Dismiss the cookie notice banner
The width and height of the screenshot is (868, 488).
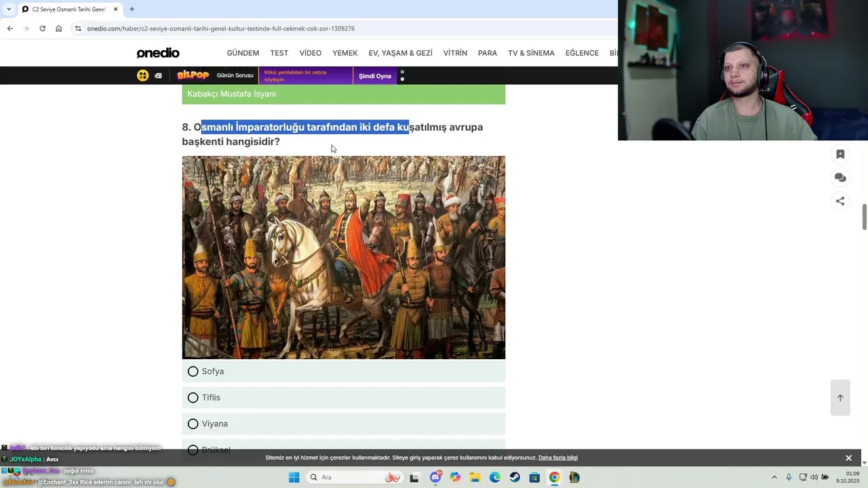point(848,458)
